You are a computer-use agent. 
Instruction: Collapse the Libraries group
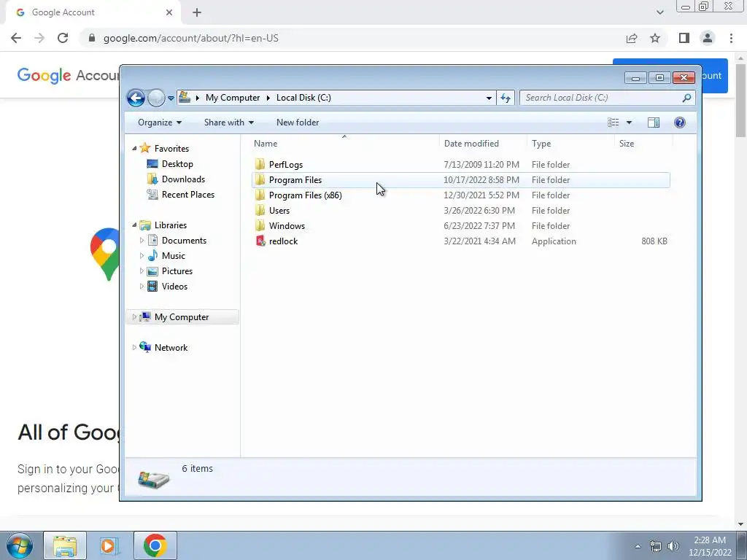point(134,225)
